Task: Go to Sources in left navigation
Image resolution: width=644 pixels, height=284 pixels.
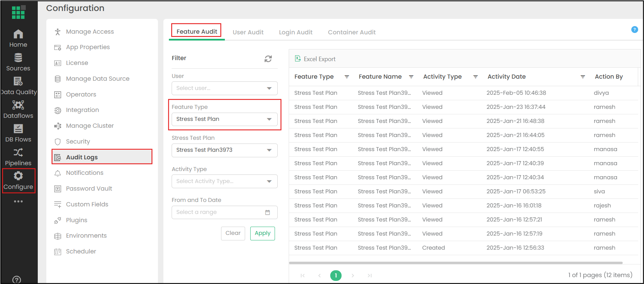Action: coord(18,62)
